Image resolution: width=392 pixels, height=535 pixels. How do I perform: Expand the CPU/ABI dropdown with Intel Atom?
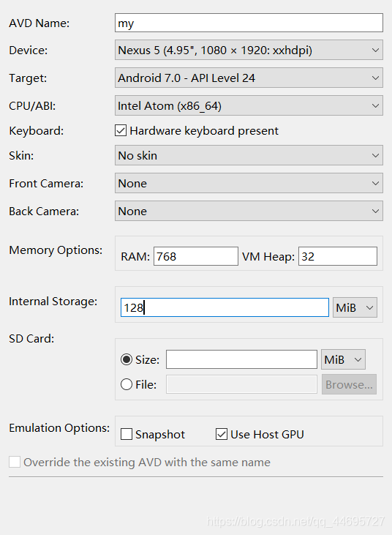[x=249, y=106]
